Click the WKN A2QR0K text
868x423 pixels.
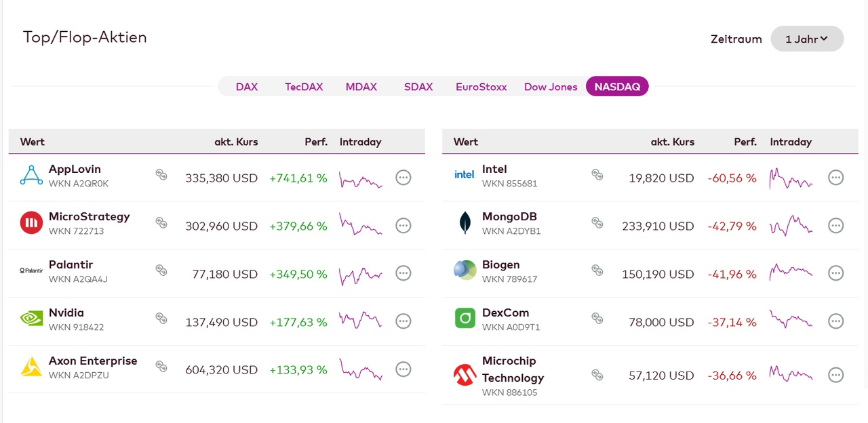[79, 184]
